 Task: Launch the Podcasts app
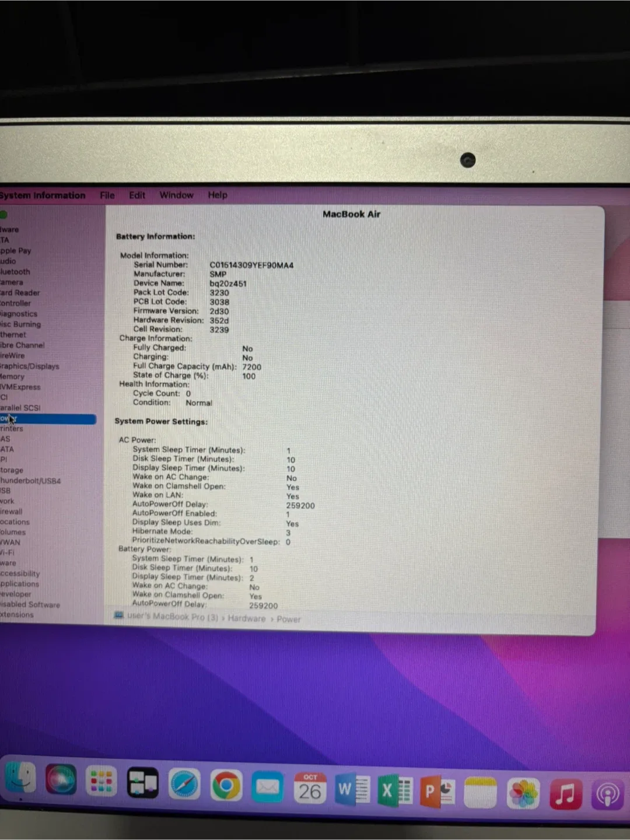[607, 792]
